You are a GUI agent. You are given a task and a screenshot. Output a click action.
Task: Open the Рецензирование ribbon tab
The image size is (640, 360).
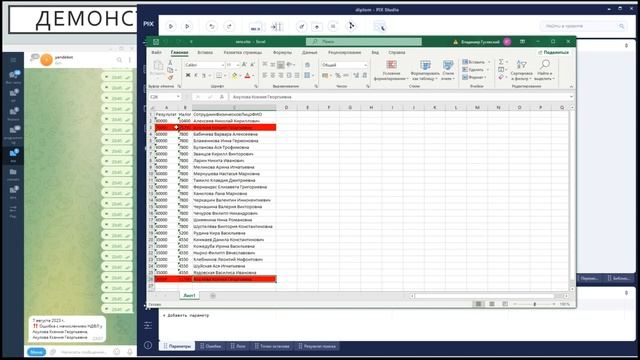click(344, 53)
